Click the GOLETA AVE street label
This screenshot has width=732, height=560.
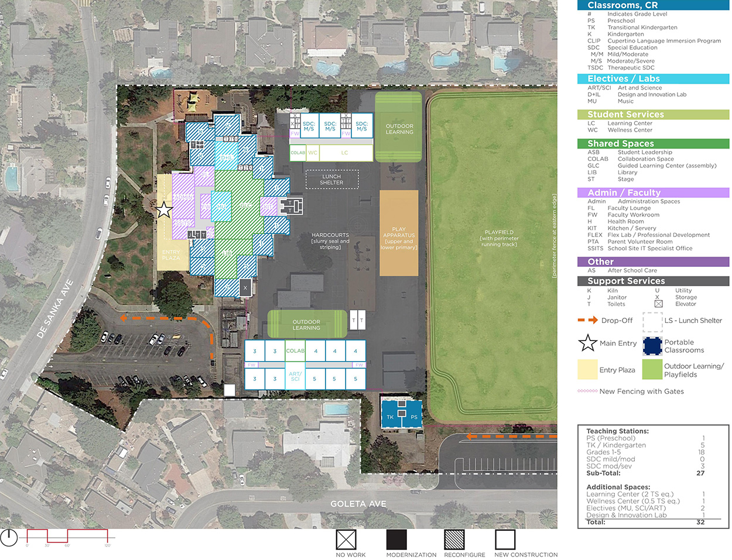(358, 503)
